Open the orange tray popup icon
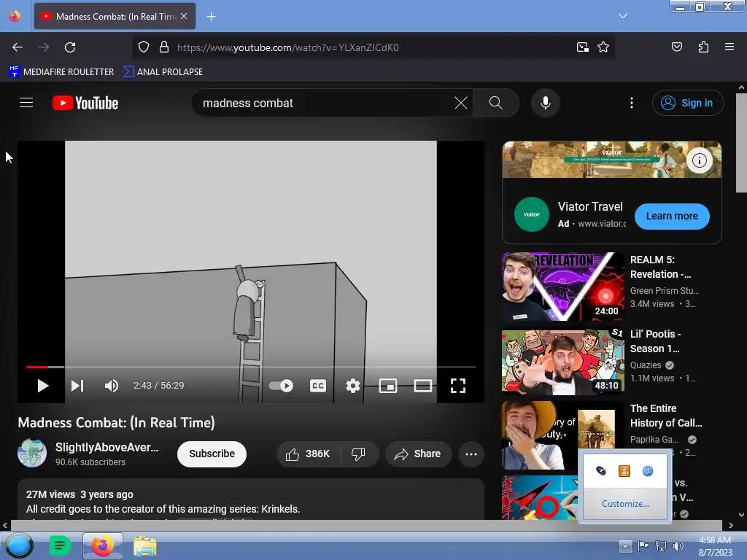Screen dimensions: 747x560 click(624, 471)
